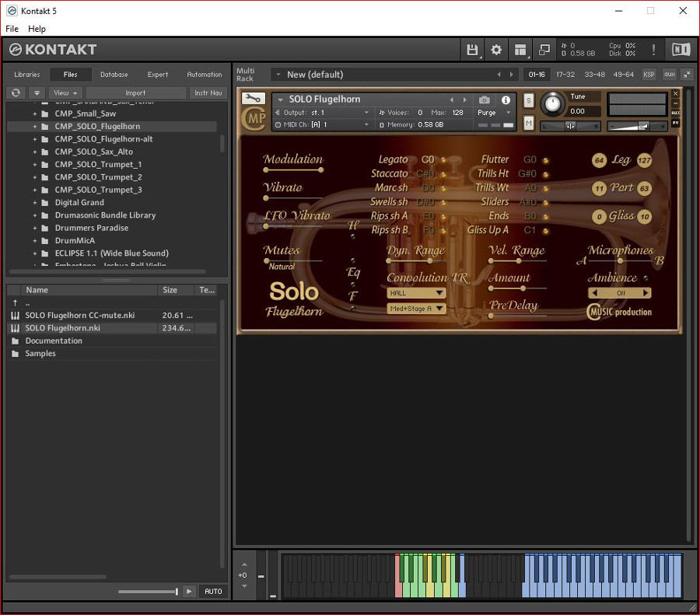Select the 33-48 rack page button
700x615 pixels.
[x=595, y=75]
